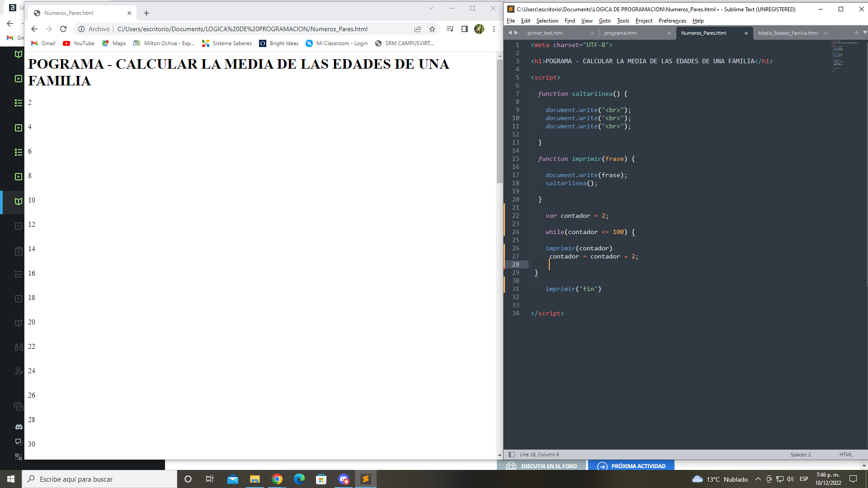
Task: Open the Tools menu in Sublime Text
Action: point(623,21)
